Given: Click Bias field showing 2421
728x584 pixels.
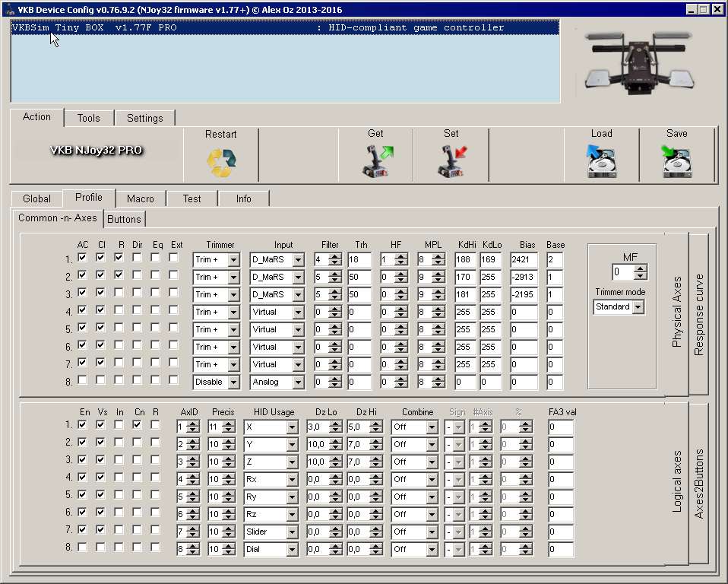Looking at the screenshot, I should click(x=524, y=260).
